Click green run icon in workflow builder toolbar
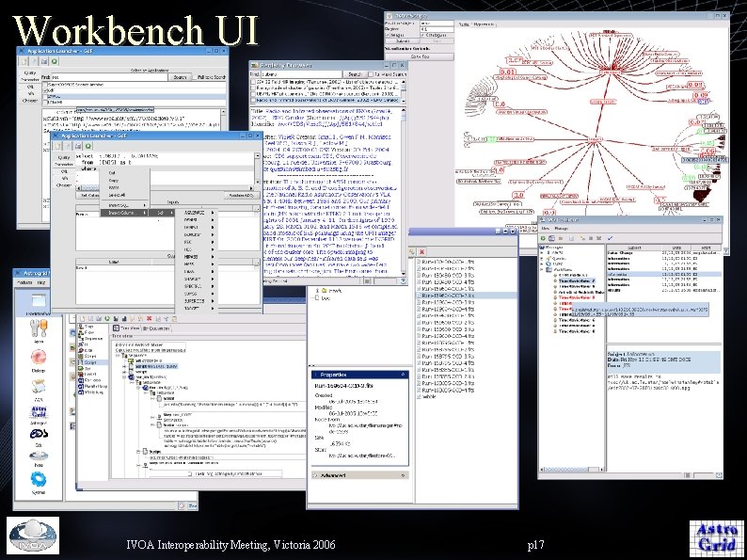Image resolution: width=747 pixels, height=560 pixels. point(107,318)
